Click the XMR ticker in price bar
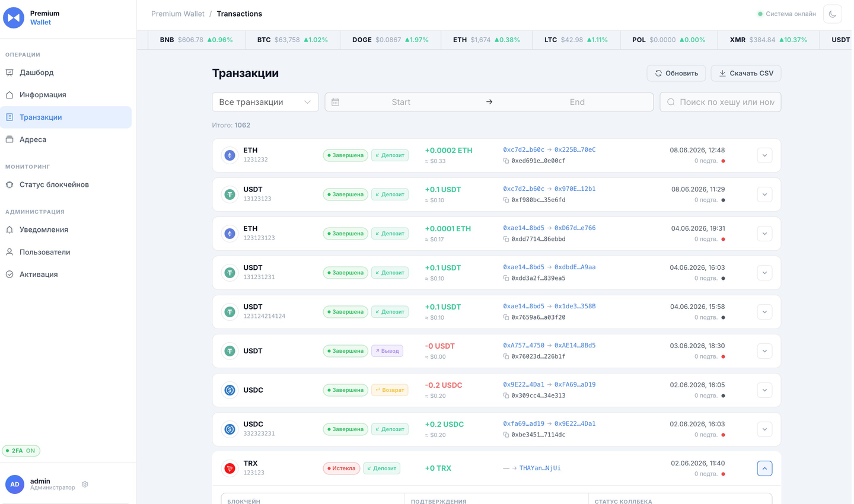Viewport: 854px width, 504px height. [768, 40]
